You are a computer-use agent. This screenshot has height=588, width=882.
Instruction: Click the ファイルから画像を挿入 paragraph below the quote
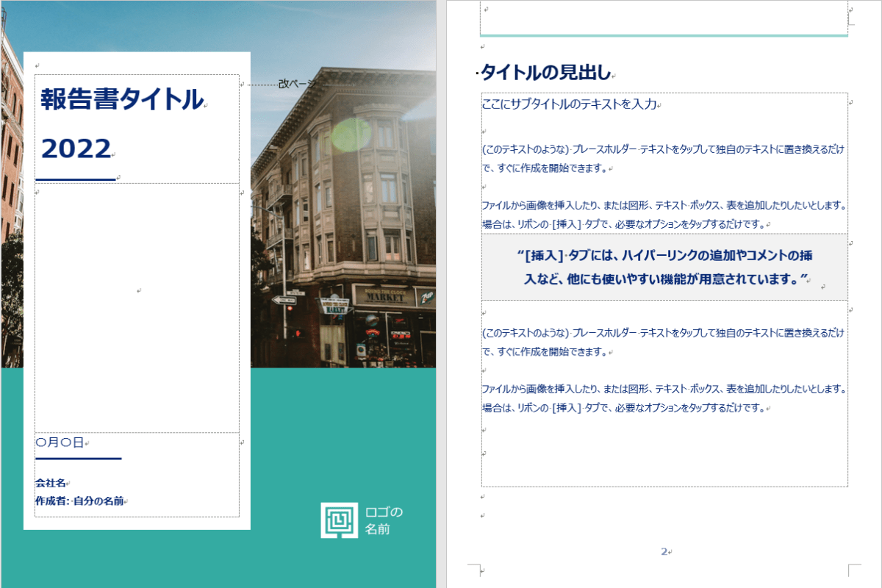click(661, 398)
